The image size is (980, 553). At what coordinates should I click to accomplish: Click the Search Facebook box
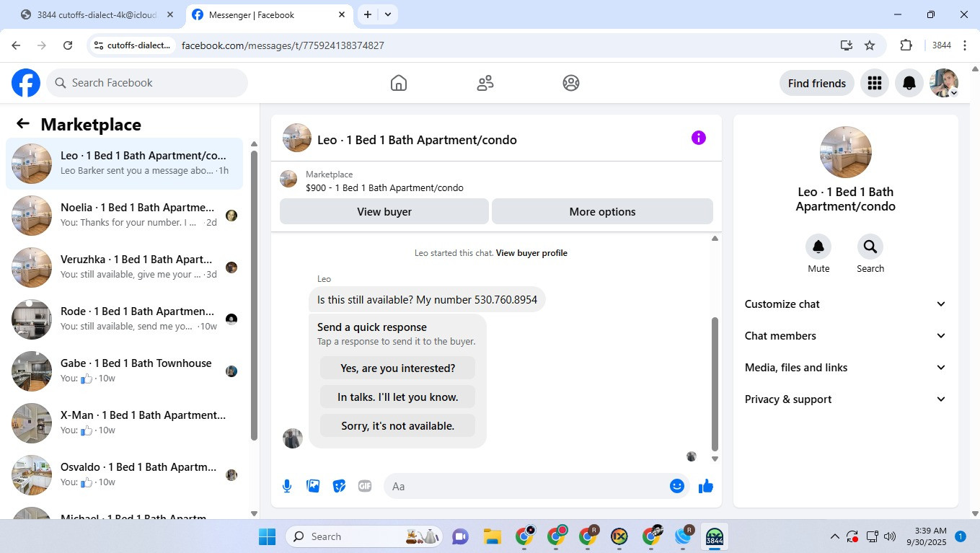click(x=147, y=83)
